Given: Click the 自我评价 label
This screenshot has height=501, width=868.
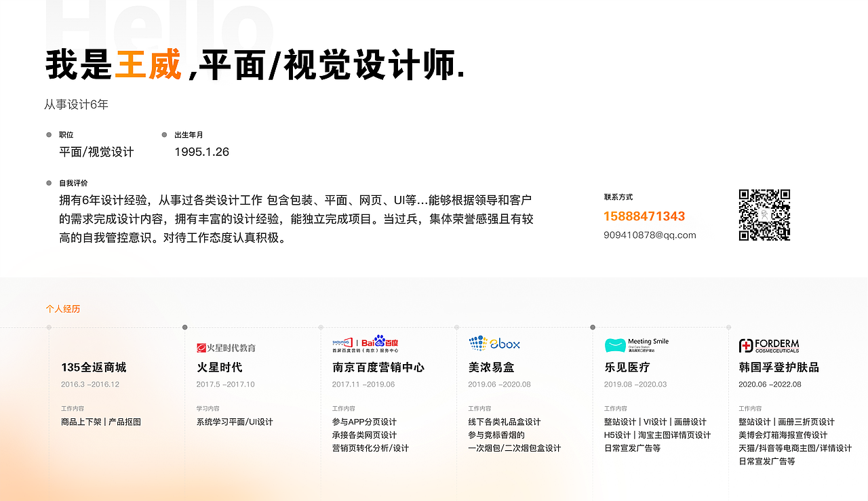Looking at the screenshot, I should [x=73, y=183].
